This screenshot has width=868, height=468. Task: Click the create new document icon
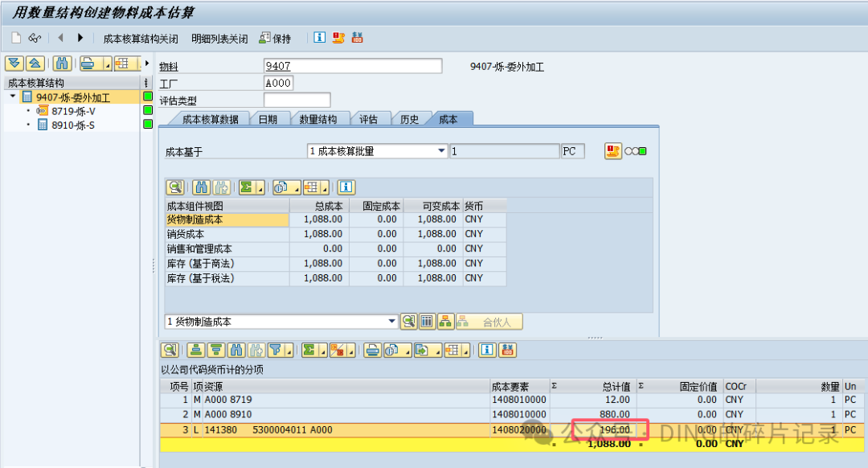(x=16, y=38)
